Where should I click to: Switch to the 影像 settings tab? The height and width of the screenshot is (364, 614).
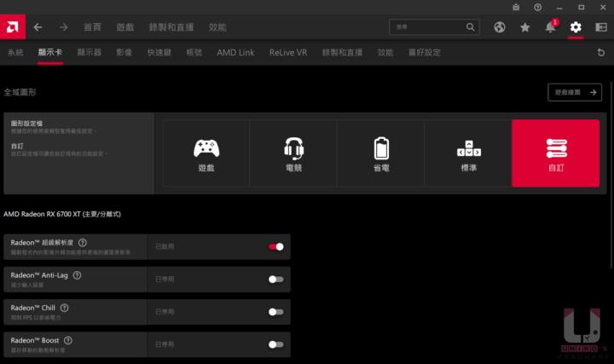(125, 53)
